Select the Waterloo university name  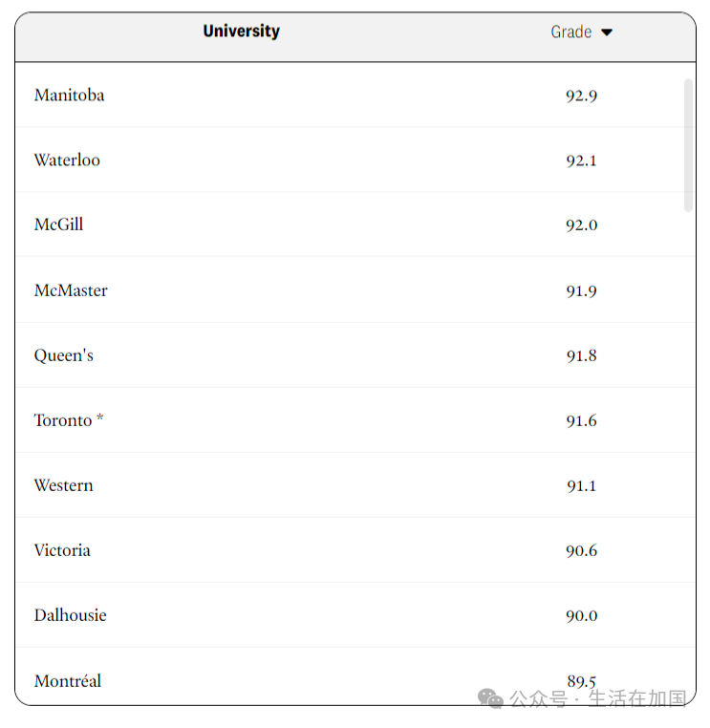pyautogui.click(x=67, y=161)
